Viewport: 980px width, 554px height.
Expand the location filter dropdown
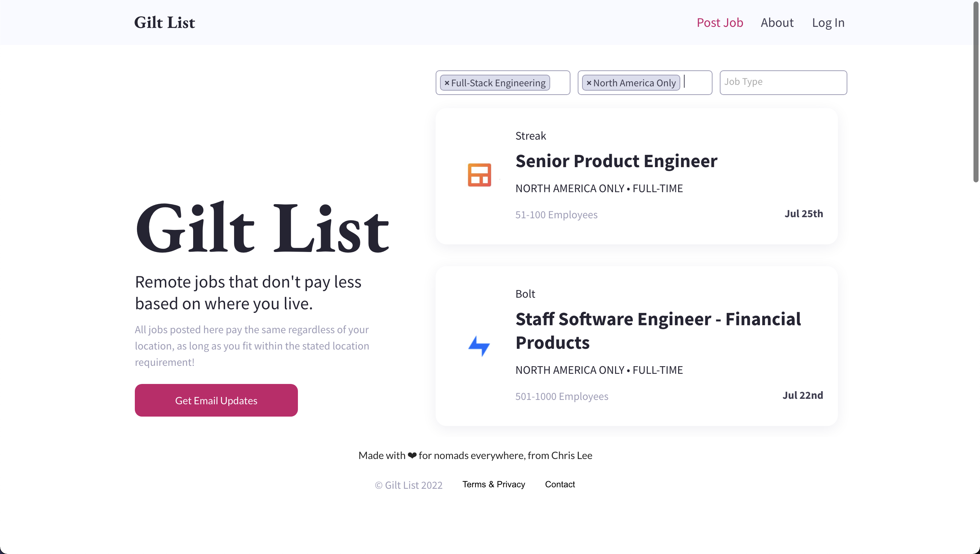coord(645,82)
